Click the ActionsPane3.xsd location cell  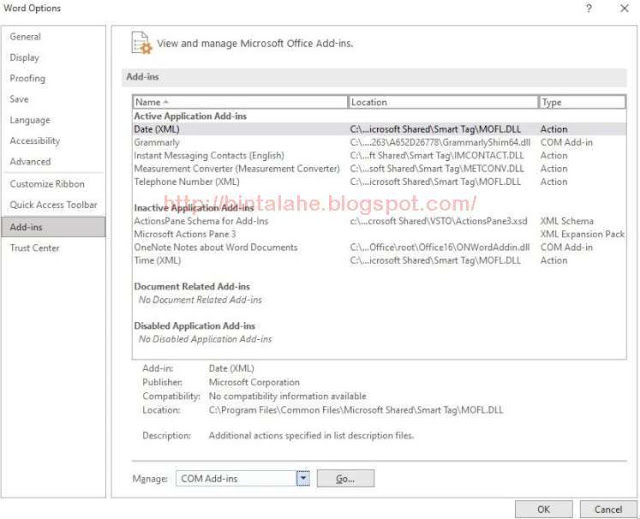pyautogui.click(x=438, y=221)
